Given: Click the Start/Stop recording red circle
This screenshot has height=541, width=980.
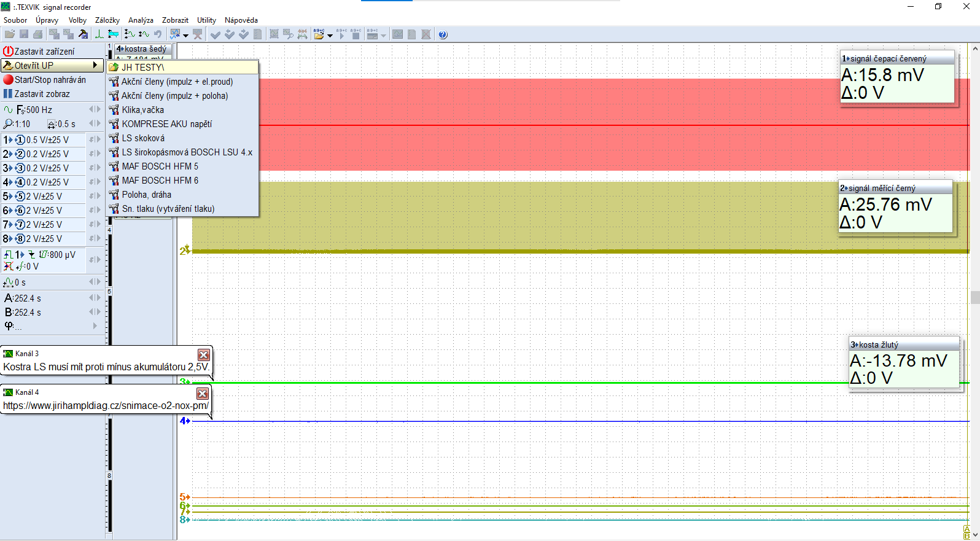Looking at the screenshot, I should (8, 80).
